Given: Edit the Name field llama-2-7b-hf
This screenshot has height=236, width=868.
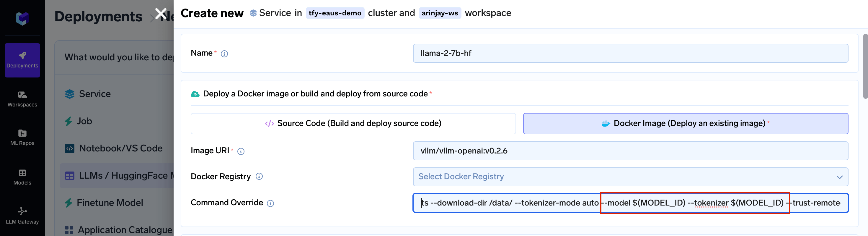Looking at the screenshot, I should pos(630,53).
